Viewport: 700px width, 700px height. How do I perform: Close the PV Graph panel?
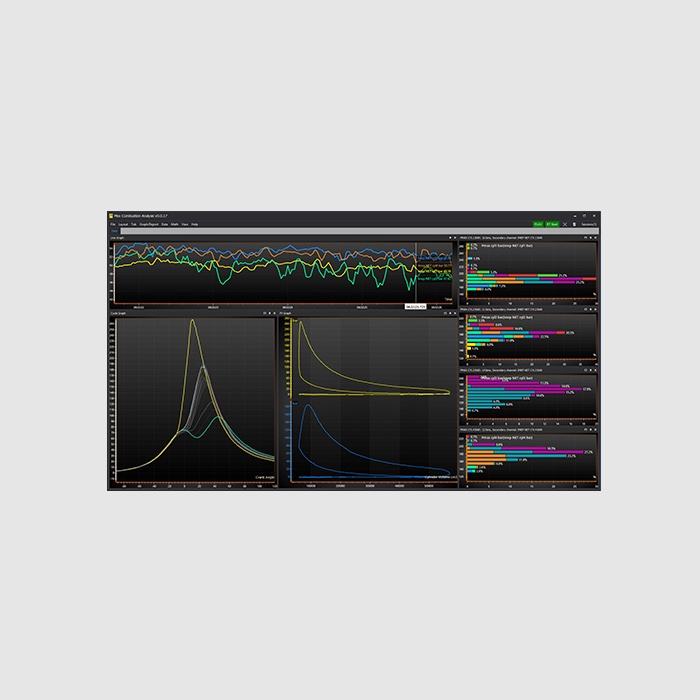coord(455,313)
